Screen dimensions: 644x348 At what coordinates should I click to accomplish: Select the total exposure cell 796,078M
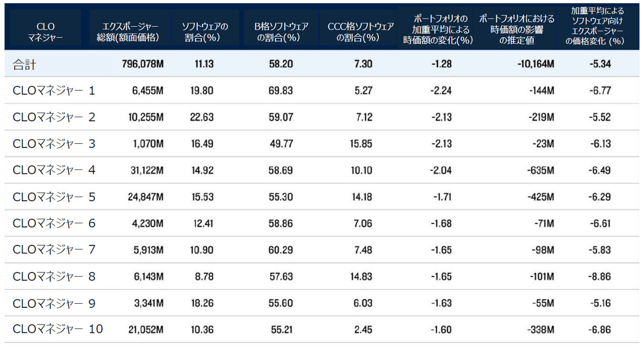pos(142,64)
